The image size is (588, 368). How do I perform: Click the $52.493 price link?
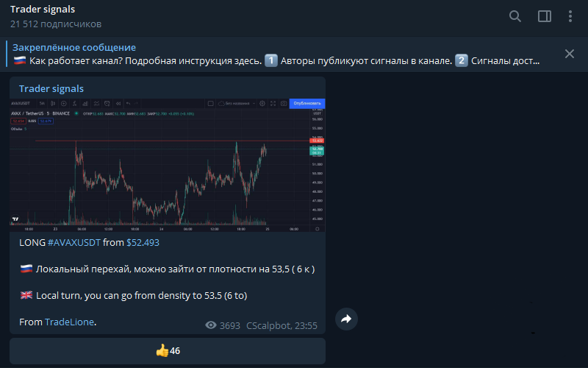[143, 243]
